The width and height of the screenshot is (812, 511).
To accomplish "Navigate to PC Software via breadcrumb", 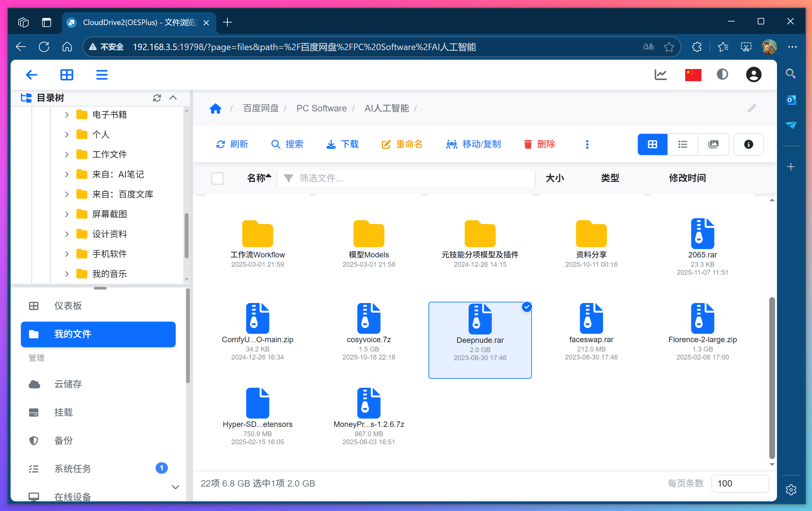I will point(321,108).
